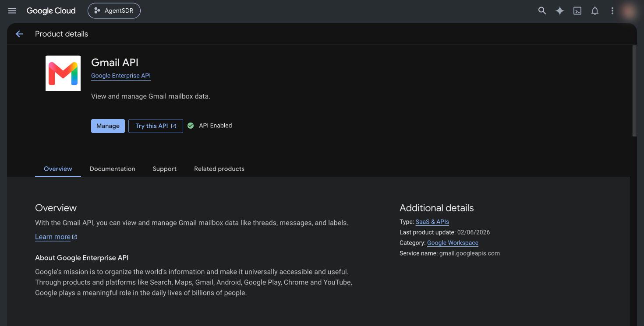The width and height of the screenshot is (644, 326).
Task: Open the main navigation hamburger menu
Action: 12,11
